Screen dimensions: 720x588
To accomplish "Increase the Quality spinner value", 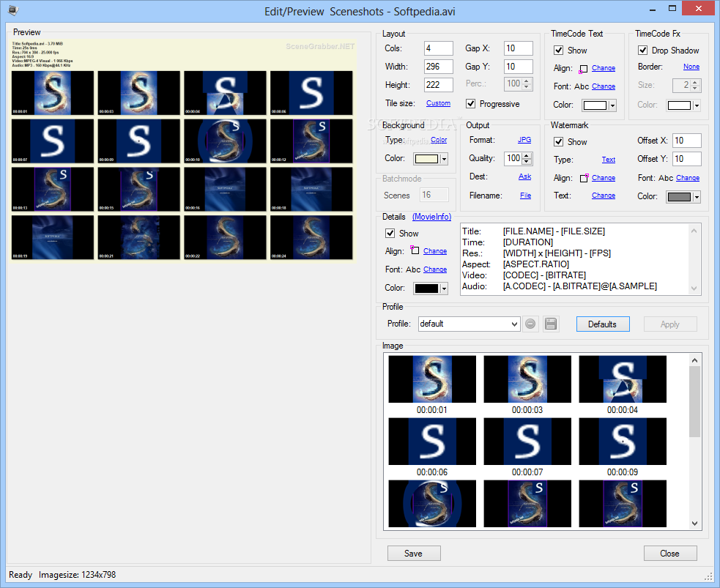I will [527, 156].
